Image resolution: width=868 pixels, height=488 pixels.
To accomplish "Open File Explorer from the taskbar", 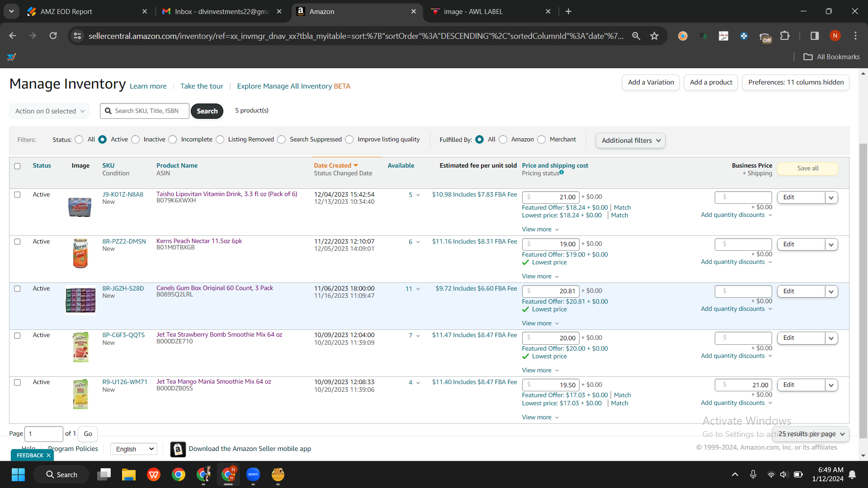I will click(128, 474).
